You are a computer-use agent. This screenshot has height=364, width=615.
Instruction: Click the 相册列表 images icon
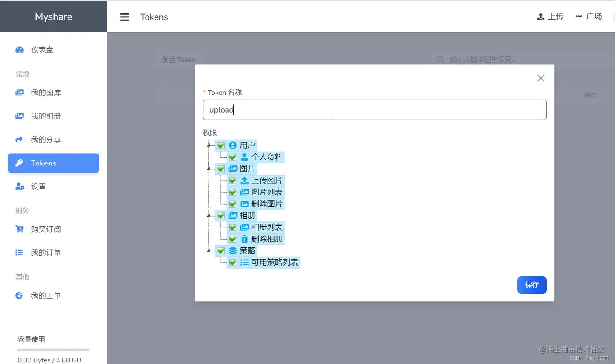pos(244,227)
